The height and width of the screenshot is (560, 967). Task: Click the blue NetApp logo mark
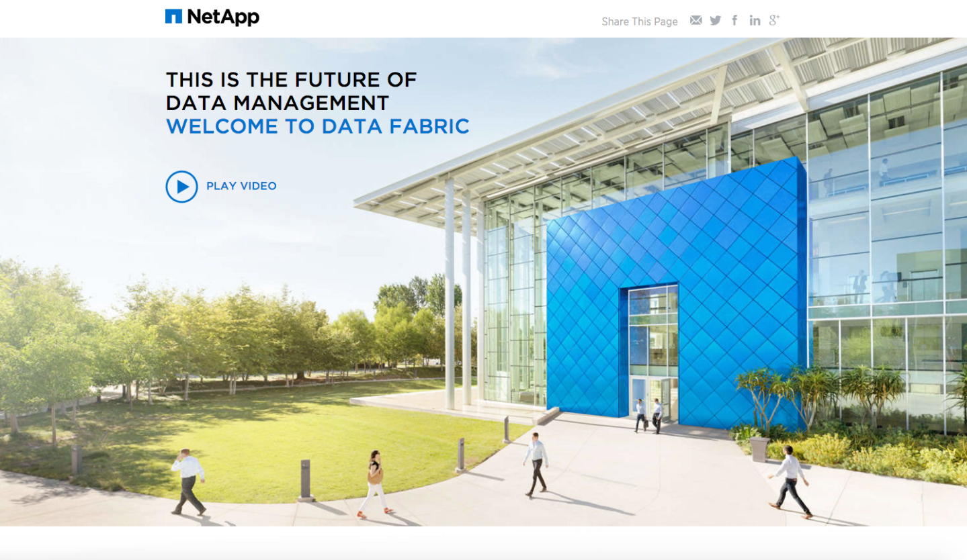click(173, 17)
